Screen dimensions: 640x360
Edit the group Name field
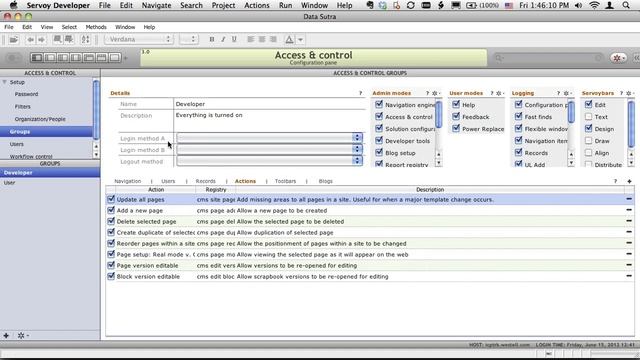270,104
